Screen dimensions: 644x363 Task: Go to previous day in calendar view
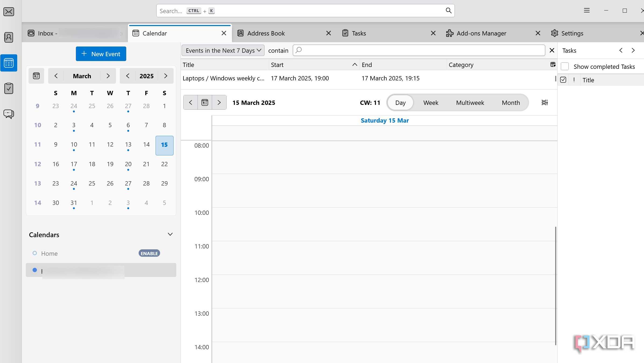(x=191, y=102)
